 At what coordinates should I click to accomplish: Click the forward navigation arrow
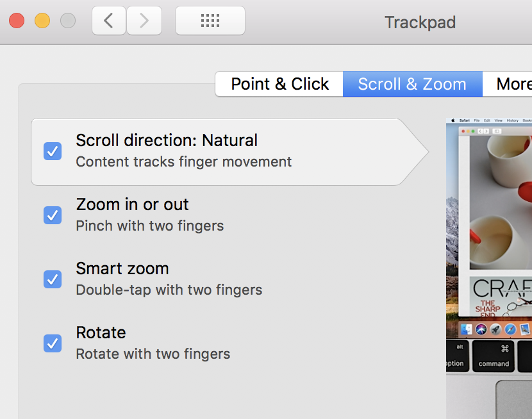(144, 21)
